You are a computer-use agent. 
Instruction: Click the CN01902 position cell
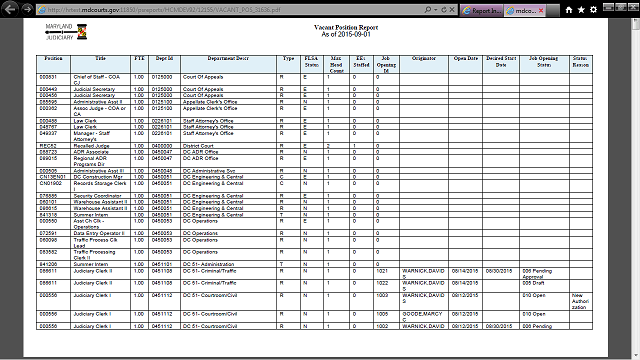click(53, 187)
